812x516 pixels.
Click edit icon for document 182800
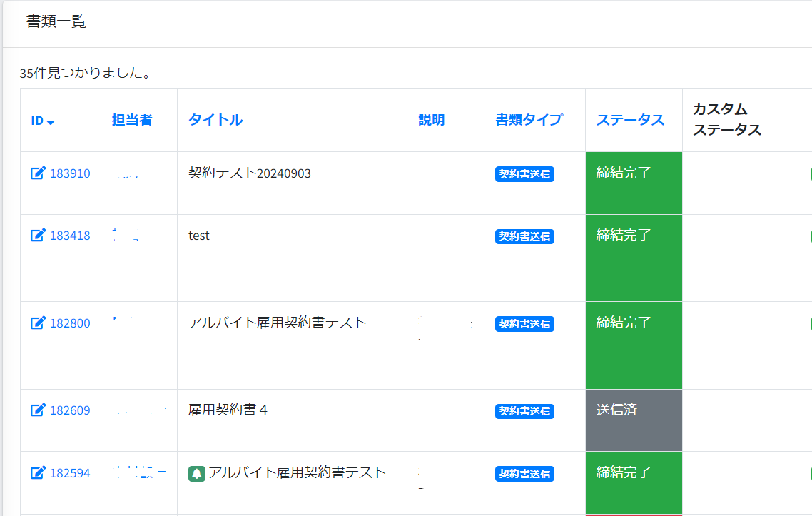[38, 323]
